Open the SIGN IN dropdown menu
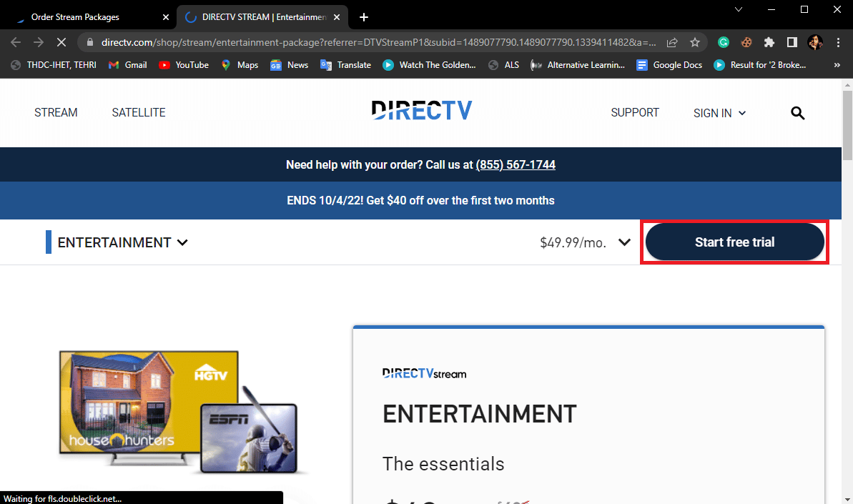This screenshot has width=853, height=504. (719, 113)
